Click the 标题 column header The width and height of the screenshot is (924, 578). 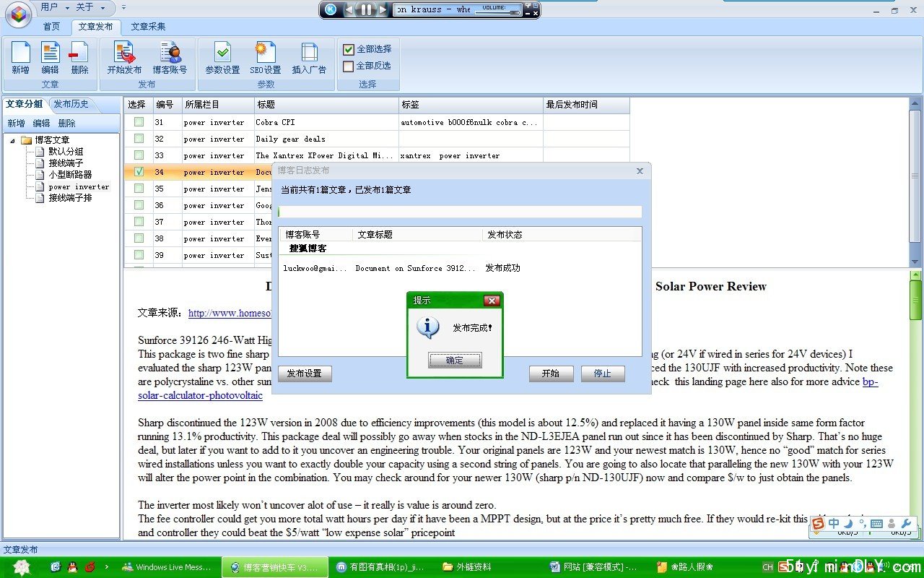[326, 105]
